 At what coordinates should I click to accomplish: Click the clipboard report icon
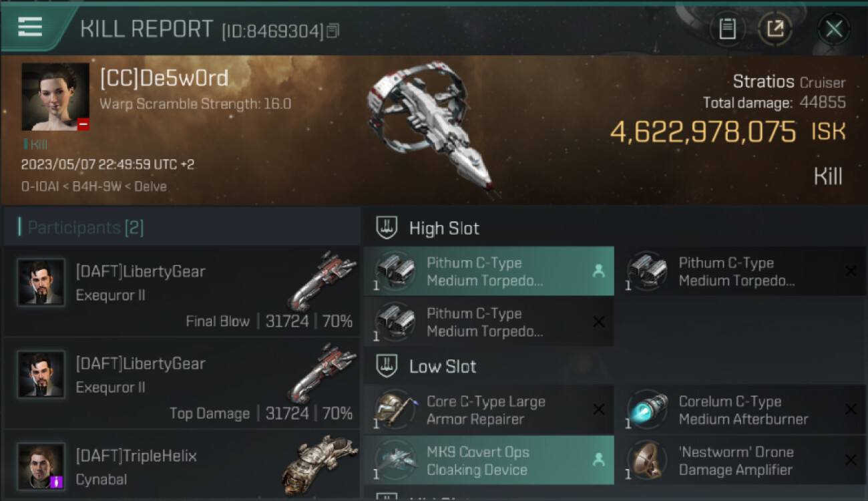coord(727,29)
